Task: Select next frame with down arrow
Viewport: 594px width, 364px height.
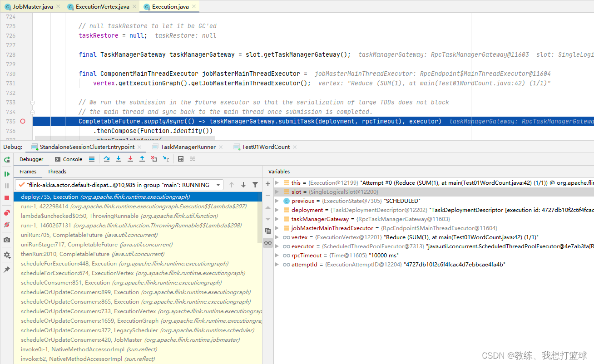Action: tap(243, 185)
